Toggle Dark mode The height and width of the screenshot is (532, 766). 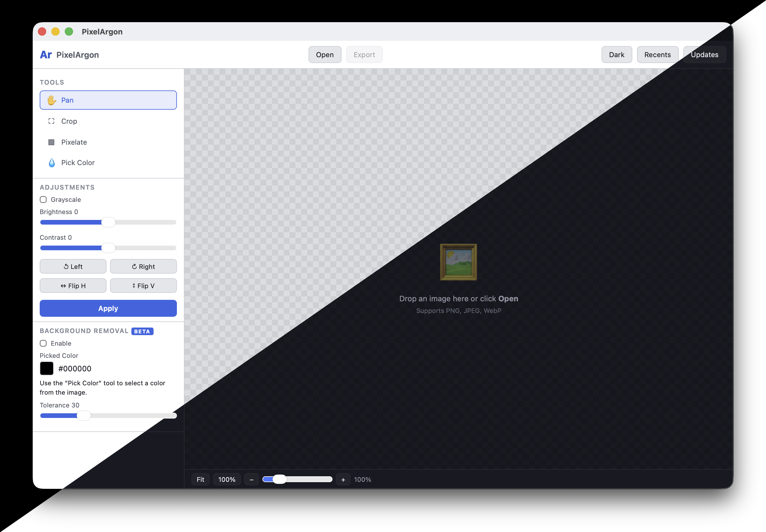point(616,54)
